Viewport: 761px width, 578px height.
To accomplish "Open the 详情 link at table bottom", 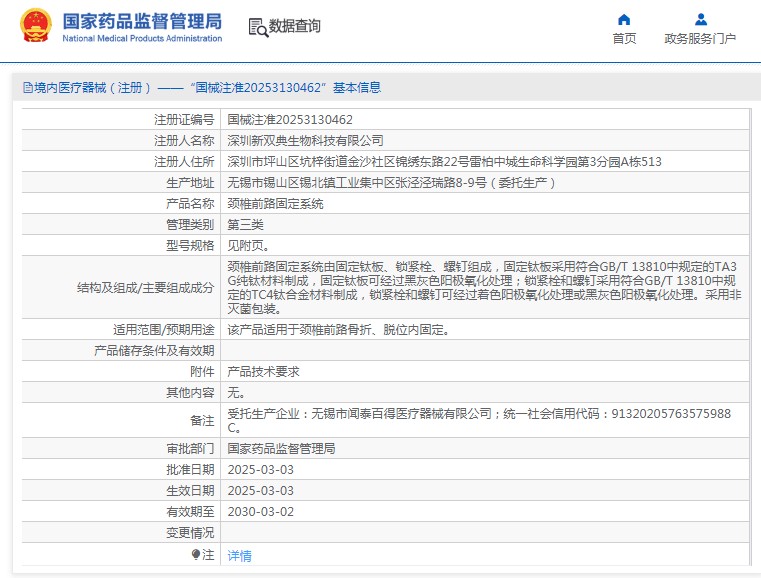I will pyautogui.click(x=240, y=555).
